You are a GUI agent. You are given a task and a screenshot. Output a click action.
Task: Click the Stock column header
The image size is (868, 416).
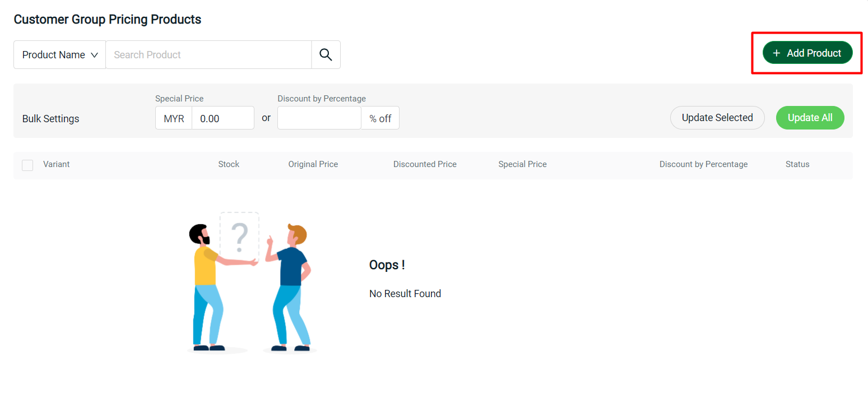click(229, 164)
